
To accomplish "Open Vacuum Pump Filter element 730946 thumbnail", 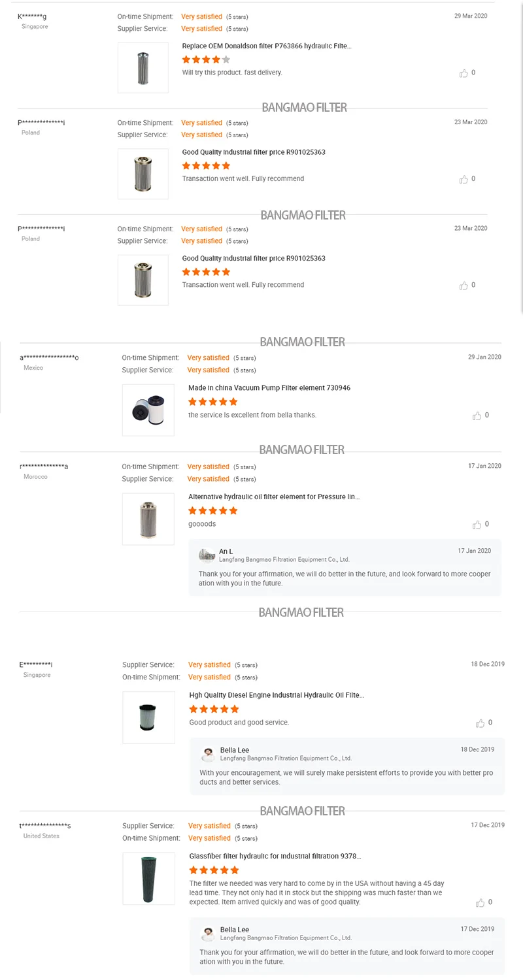I will (x=148, y=410).
